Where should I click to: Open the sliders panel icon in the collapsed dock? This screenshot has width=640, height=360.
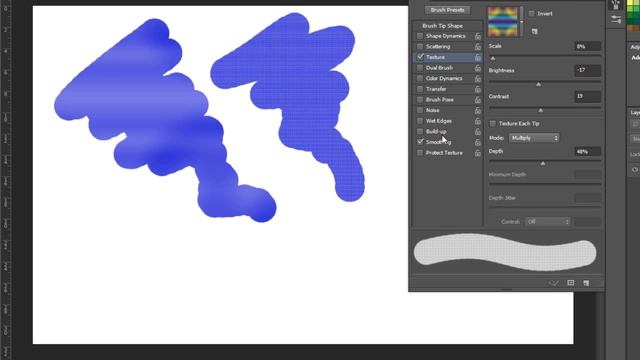pos(616,19)
